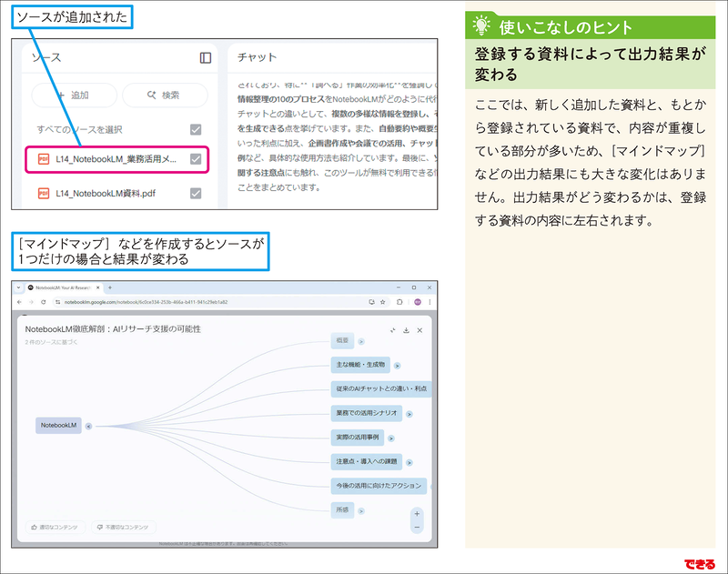Download the mind map via the download icon
Viewport: 728px width, 574px height.
click(406, 330)
